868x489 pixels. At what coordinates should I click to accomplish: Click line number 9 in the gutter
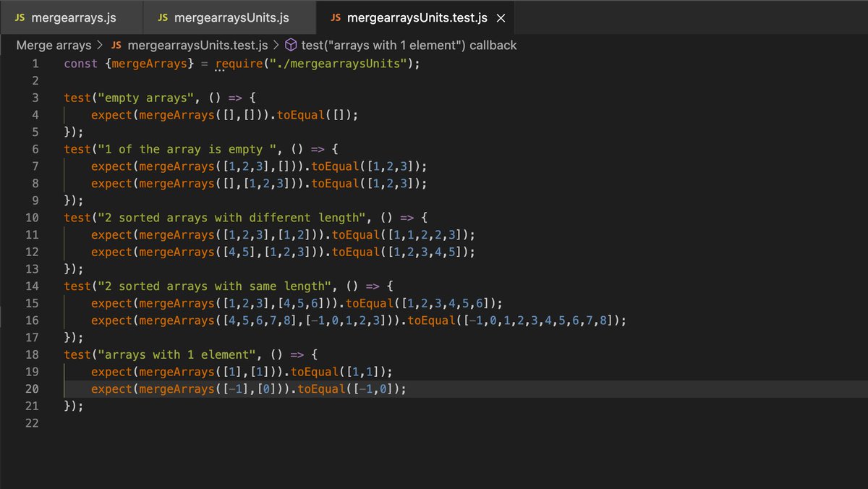[35, 200]
